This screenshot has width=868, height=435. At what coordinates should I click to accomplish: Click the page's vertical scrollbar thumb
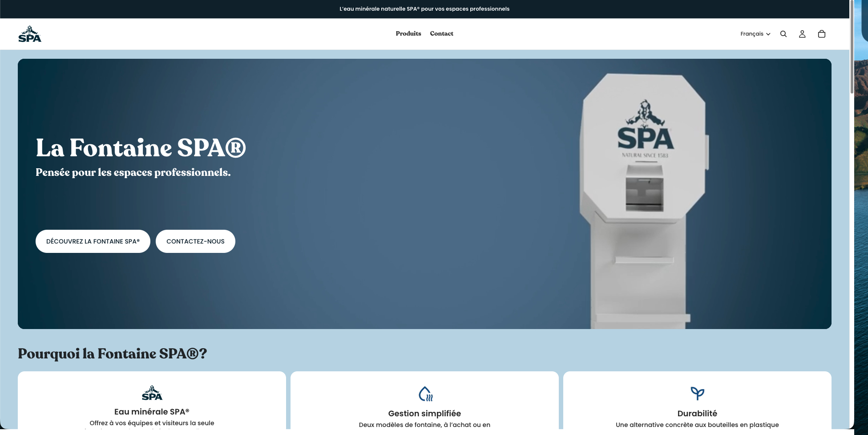pyautogui.click(x=852, y=47)
